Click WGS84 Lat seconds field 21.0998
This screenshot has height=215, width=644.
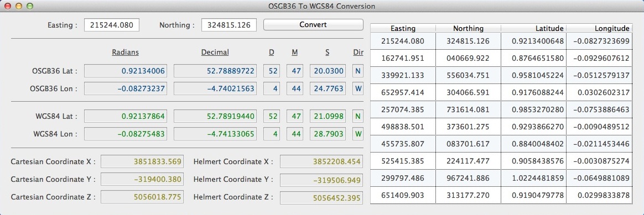pyautogui.click(x=328, y=116)
